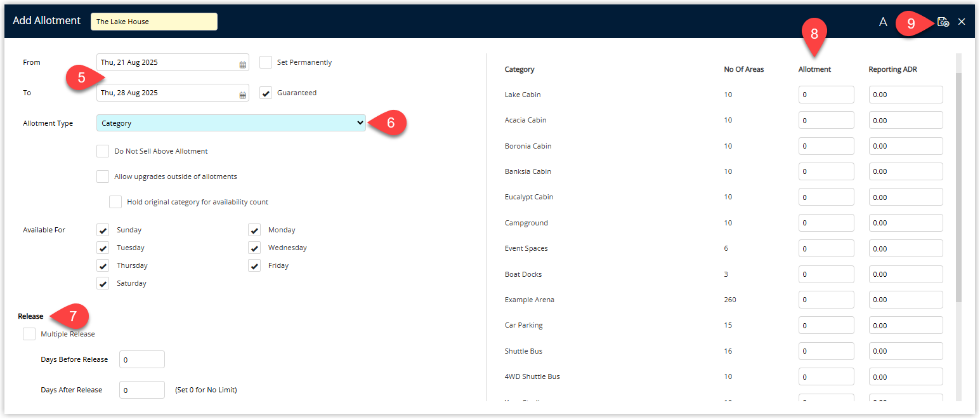Enable Allow upgrades outside of allotments
The width and height of the screenshot is (980, 419).
[x=103, y=176]
